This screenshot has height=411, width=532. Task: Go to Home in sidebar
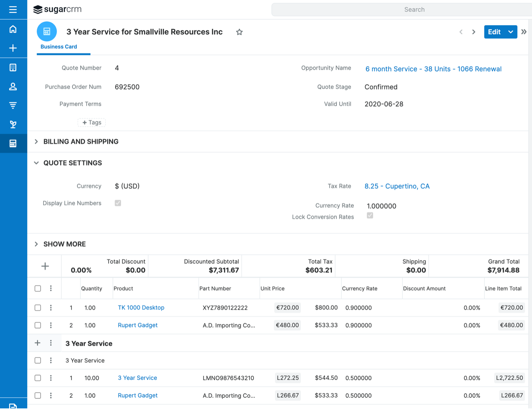click(13, 29)
